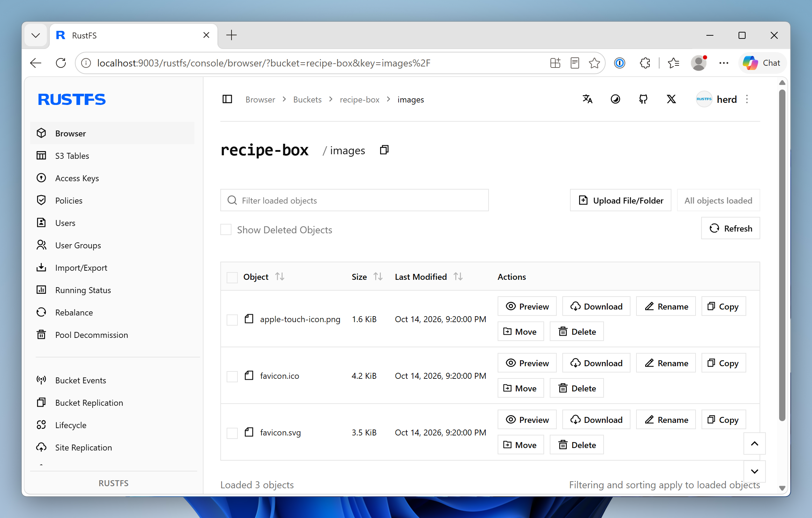Select favicon.ico row checkbox
812x518 pixels.
click(232, 376)
